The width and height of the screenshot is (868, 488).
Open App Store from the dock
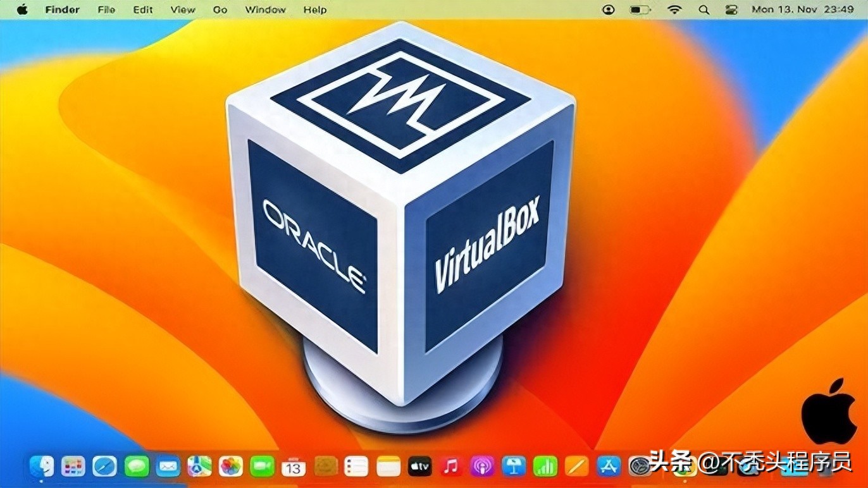609,467
